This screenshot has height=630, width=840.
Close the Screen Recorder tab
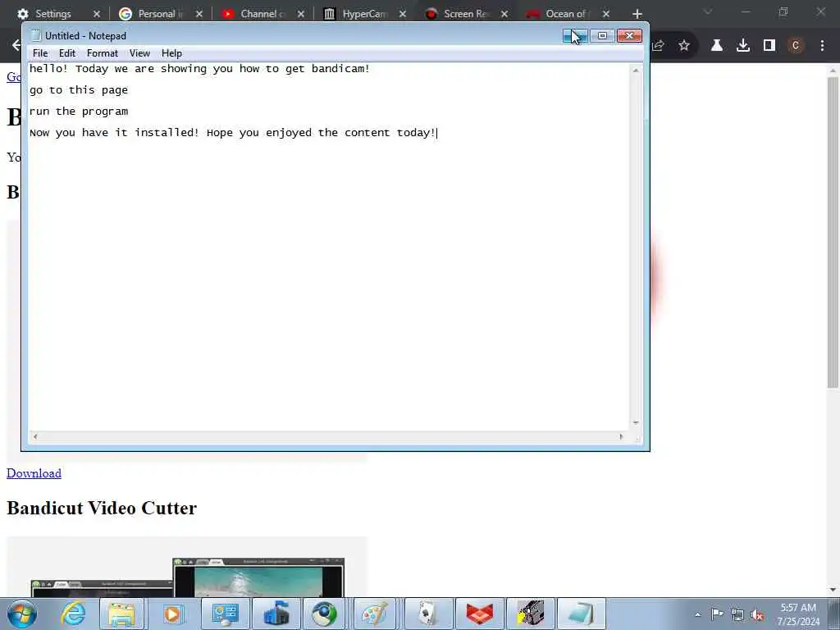coord(504,14)
